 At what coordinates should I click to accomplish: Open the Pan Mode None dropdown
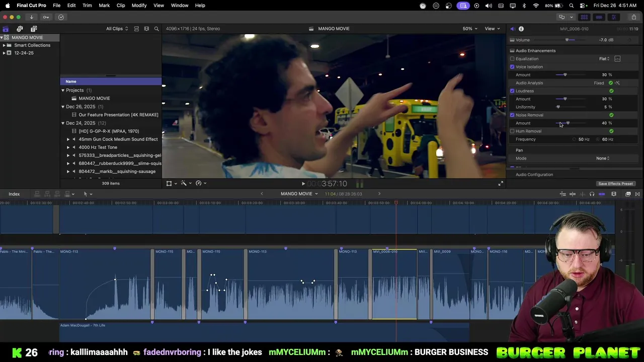[x=603, y=158]
